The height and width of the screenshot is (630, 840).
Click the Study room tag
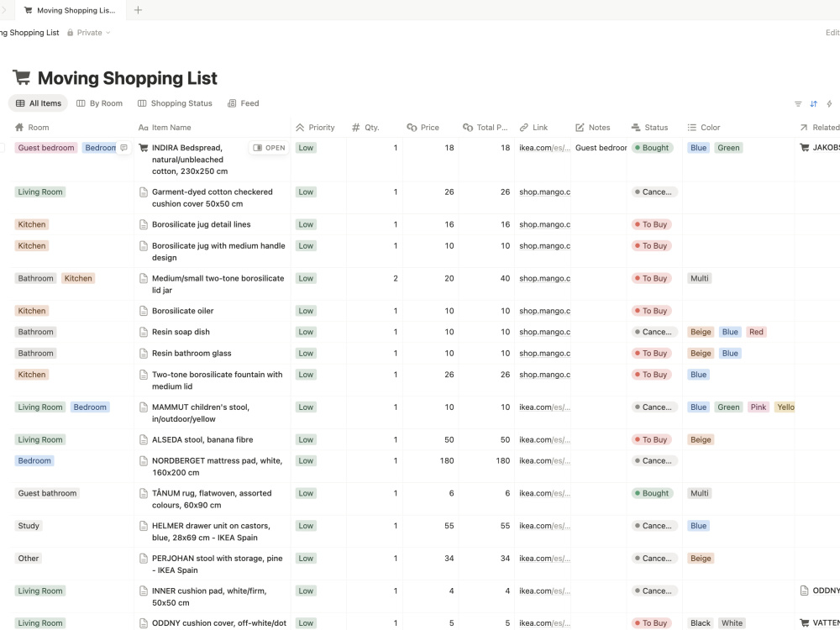tap(29, 526)
